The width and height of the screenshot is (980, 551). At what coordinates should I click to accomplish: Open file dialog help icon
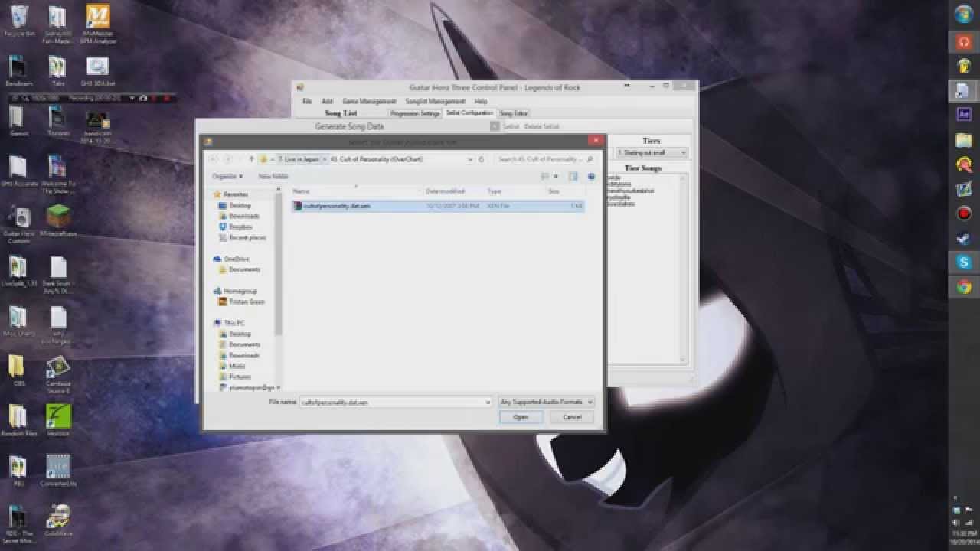[x=591, y=176]
